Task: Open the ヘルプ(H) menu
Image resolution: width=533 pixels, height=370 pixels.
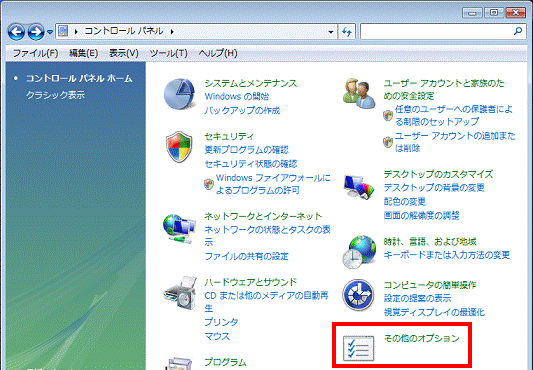Action: click(218, 53)
